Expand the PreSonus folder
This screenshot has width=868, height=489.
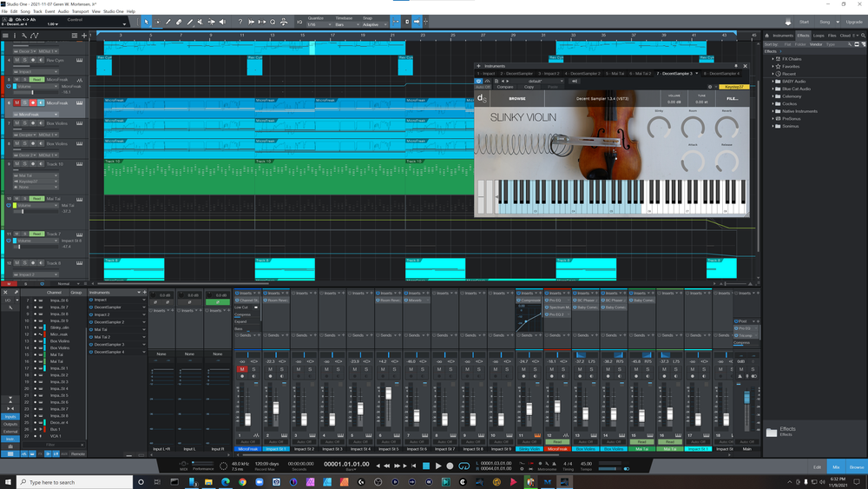pyautogui.click(x=773, y=118)
